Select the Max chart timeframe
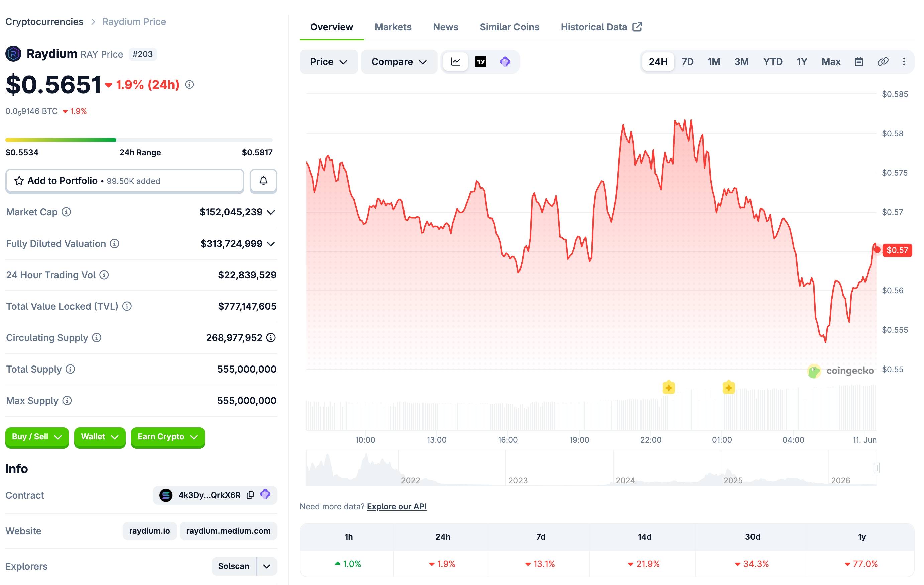This screenshot has height=585, width=924. pyautogui.click(x=831, y=62)
